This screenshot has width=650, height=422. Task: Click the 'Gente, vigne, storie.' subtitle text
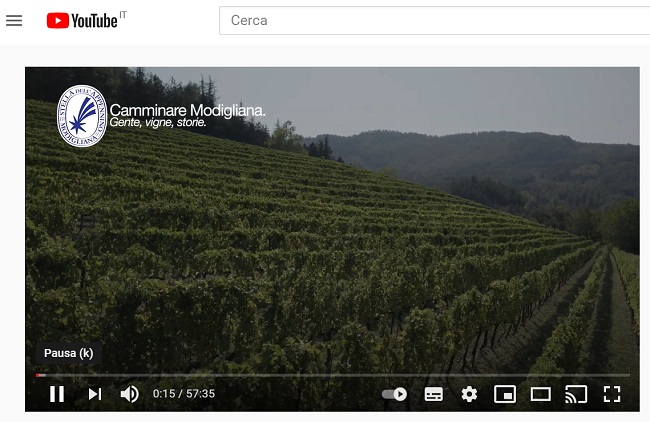pos(158,123)
